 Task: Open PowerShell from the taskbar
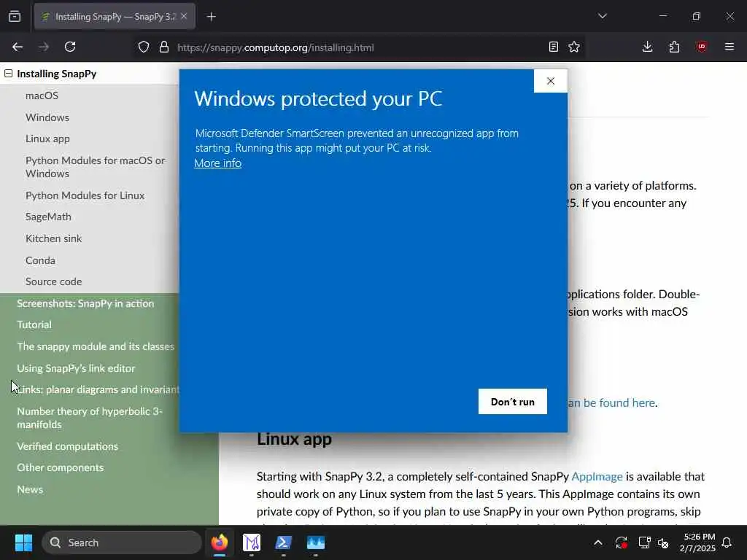coord(284,542)
